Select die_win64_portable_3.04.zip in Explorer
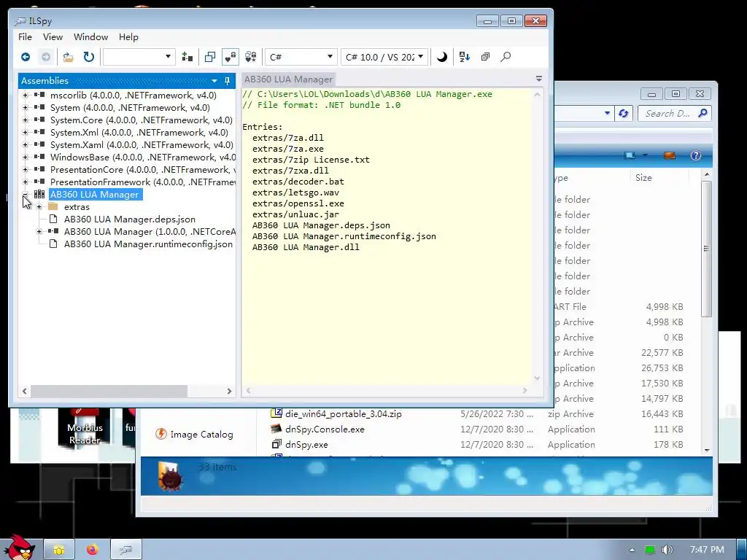This screenshot has height=560, width=747. tap(344, 414)
